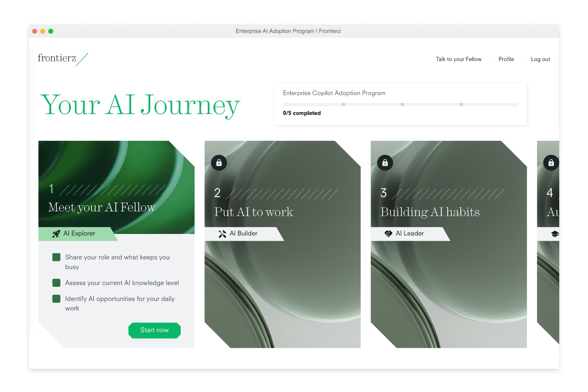The image size is (588, 392).
Task: Click the first dot on the progress bar
Action: tap(343, 105)
